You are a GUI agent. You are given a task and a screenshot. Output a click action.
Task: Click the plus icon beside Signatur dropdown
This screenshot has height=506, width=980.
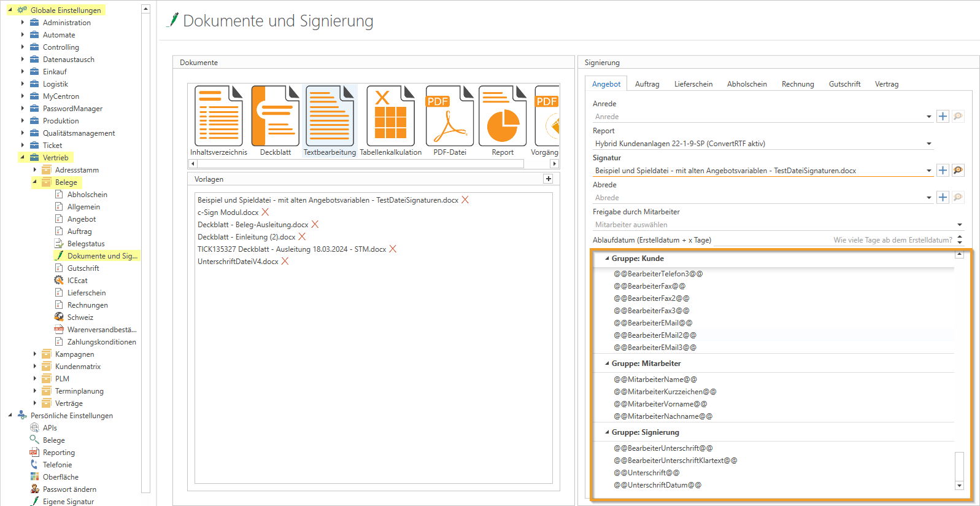point(943,170)
